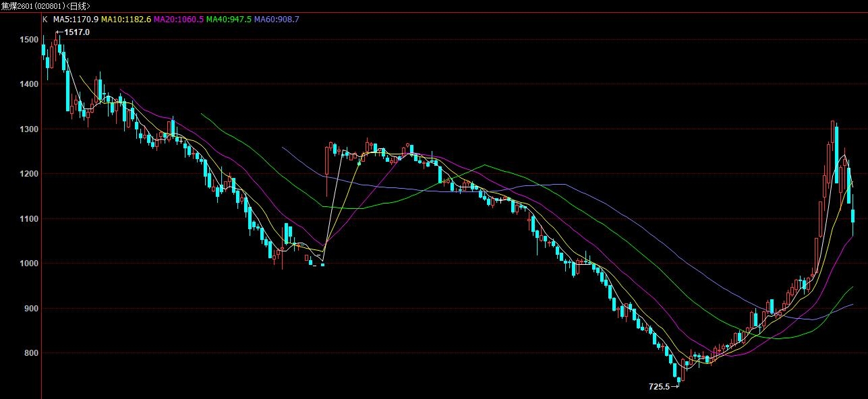868x399 pixels.
Task: Click the blue MA60:908.7 label
Action: tap(277, 20)
